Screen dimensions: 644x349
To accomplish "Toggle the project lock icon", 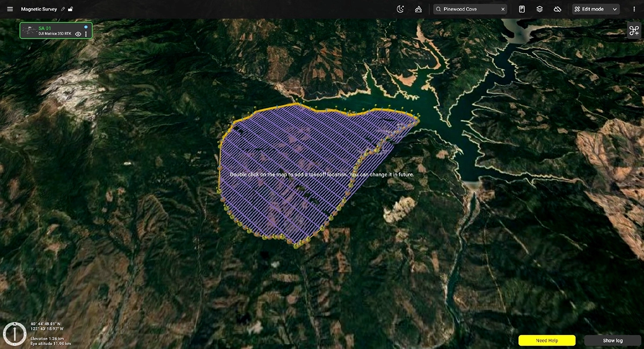I will [70, 9].
